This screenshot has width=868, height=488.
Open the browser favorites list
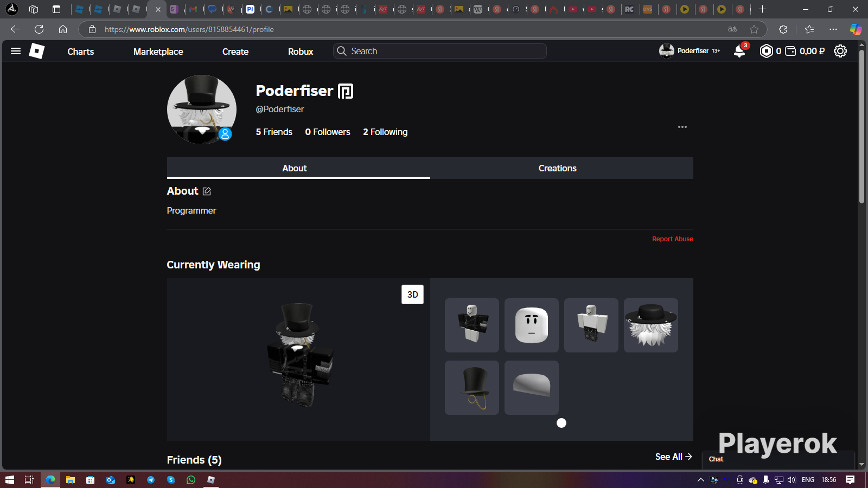(809, 29)
